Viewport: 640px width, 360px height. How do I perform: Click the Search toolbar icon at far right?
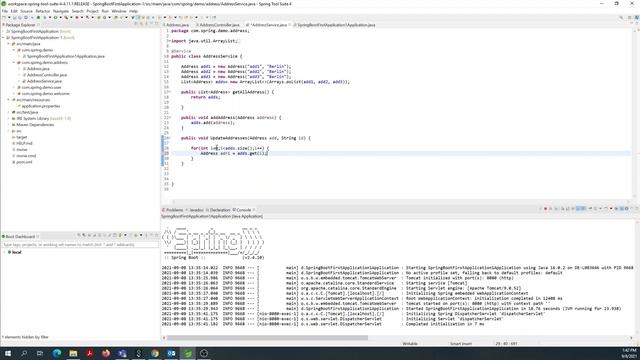point(621,18)
